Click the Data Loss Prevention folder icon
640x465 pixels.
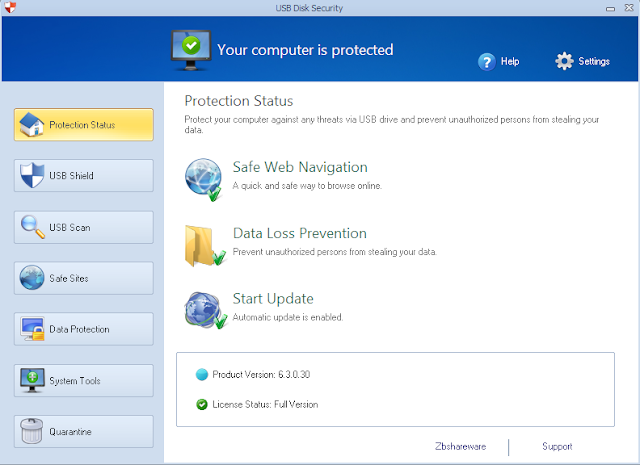point(204,246)
